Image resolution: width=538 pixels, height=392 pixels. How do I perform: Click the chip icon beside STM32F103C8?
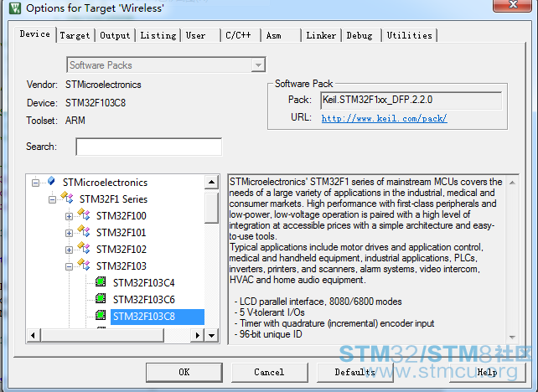[x=101, y=315]
